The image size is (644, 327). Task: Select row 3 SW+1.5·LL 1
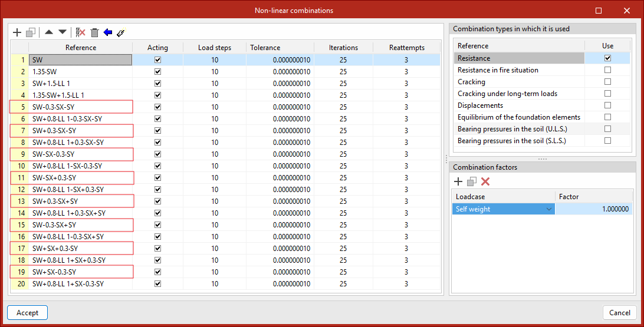(80, 83)
